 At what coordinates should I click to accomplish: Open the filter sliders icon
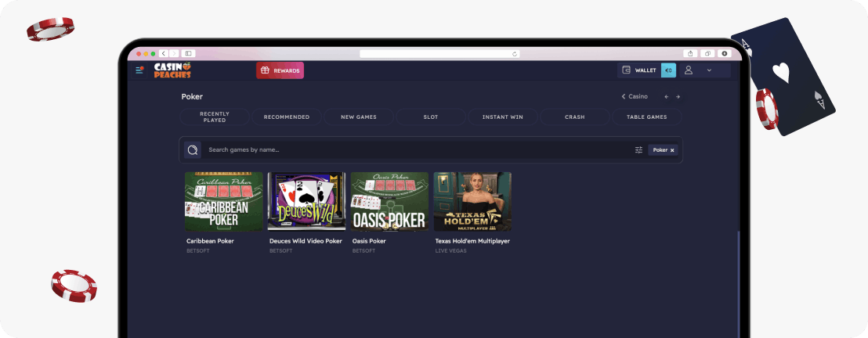point(638,150)
